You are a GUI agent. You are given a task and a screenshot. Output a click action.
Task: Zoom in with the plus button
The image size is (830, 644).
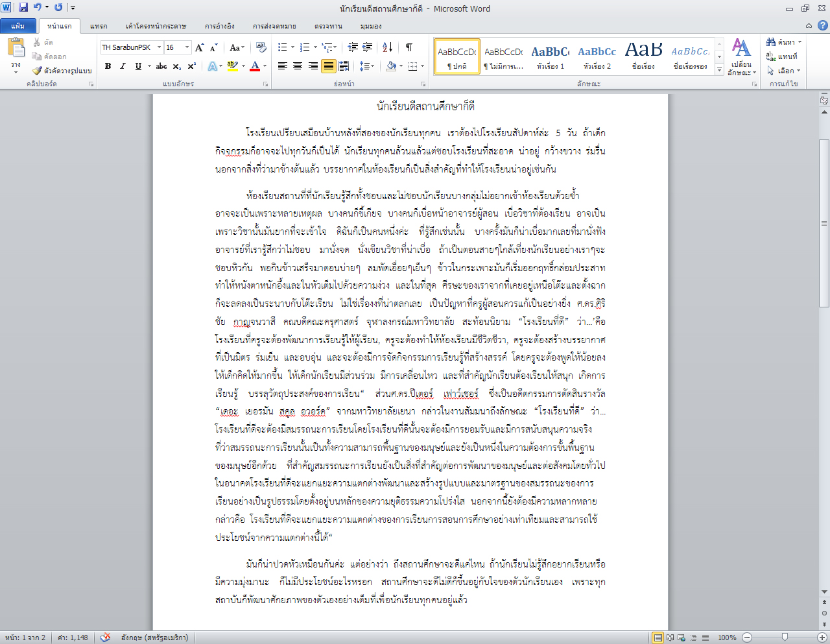822,638
